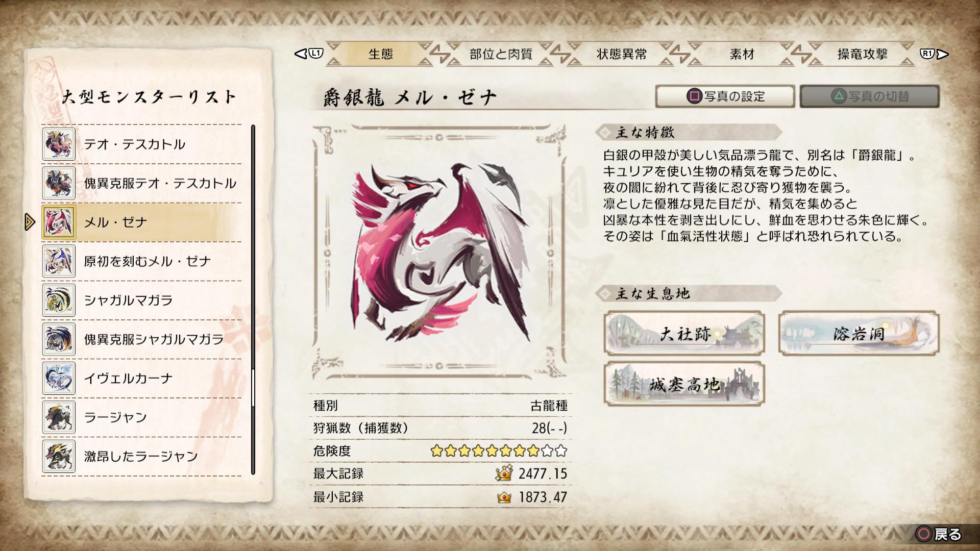980x551 pixels.
Task: Select the 原初を刻むメル・ゼナ monster icon
Action: tap(59, 261)
